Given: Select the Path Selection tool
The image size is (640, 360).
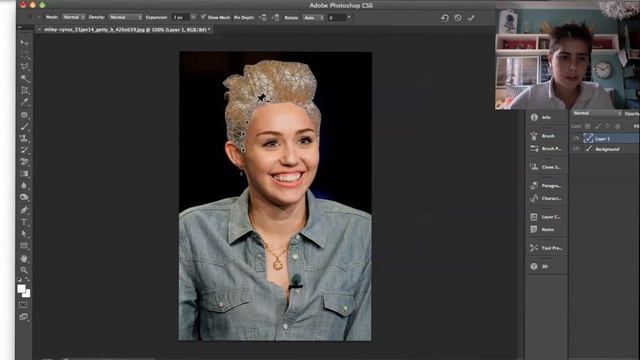Looking at the screenshot, I should pyautogui.click(x=24, y=234).
